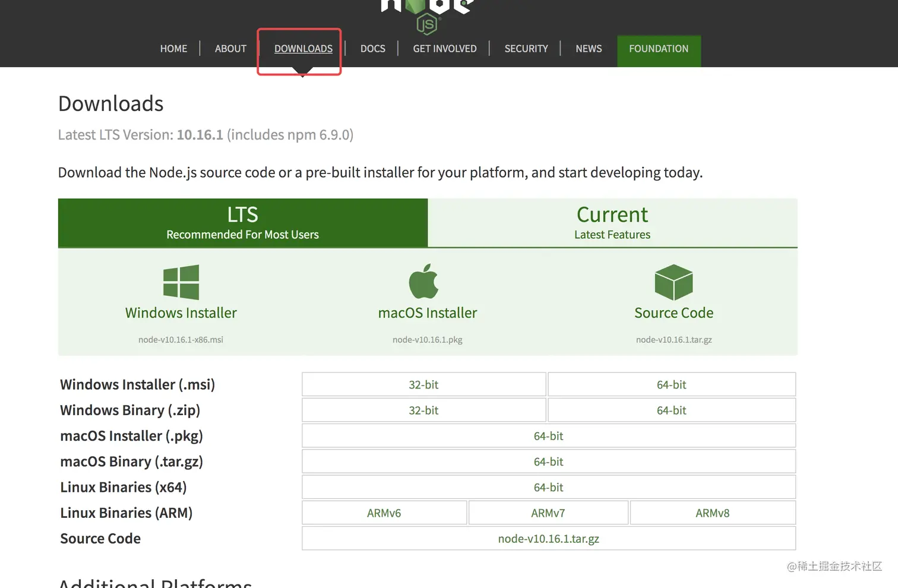Screen dimensions: 898x588
Task: Click the Source Code row label in the table
Action: 100,538
